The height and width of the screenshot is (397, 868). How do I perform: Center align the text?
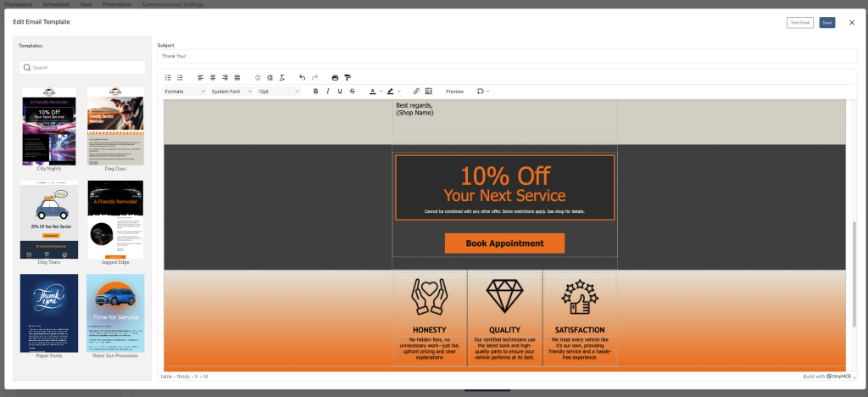pyautogui.click(x=213, y=77)
